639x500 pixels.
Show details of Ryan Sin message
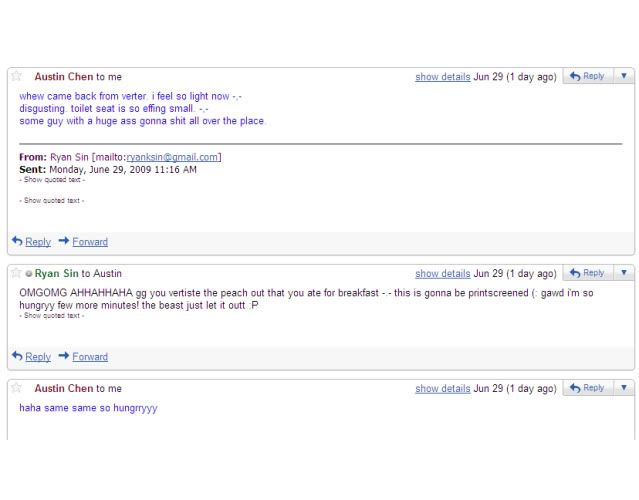click(x=442, y=274)
